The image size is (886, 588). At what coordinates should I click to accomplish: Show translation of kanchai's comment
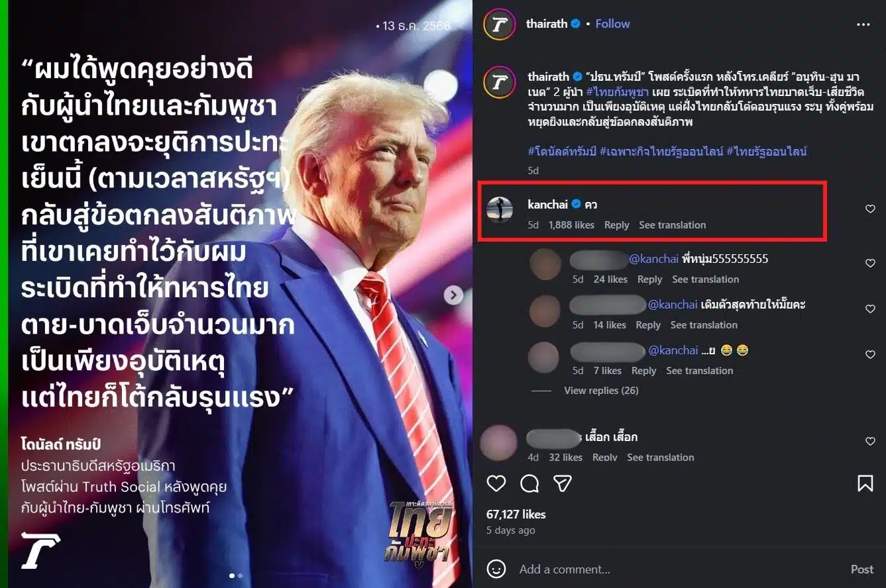(x=672, y=225)
